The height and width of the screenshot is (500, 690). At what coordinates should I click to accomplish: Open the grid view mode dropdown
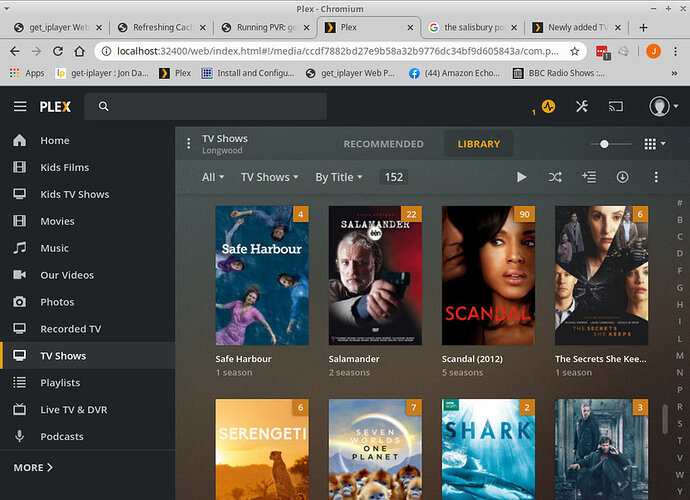[654, 144]
